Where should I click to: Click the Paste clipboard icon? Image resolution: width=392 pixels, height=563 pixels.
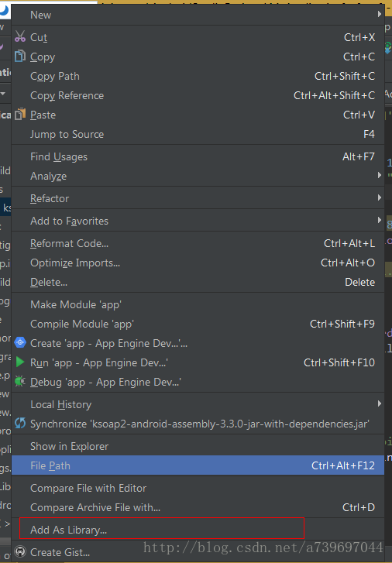pos(20,114)
